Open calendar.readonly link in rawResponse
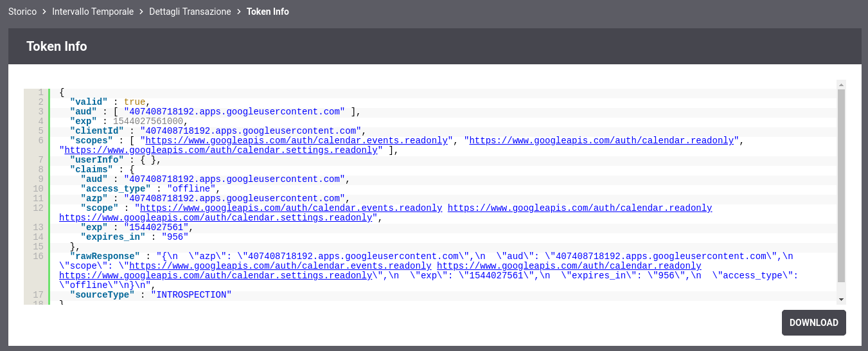868x351 pixels. click(x=569, y=265)
